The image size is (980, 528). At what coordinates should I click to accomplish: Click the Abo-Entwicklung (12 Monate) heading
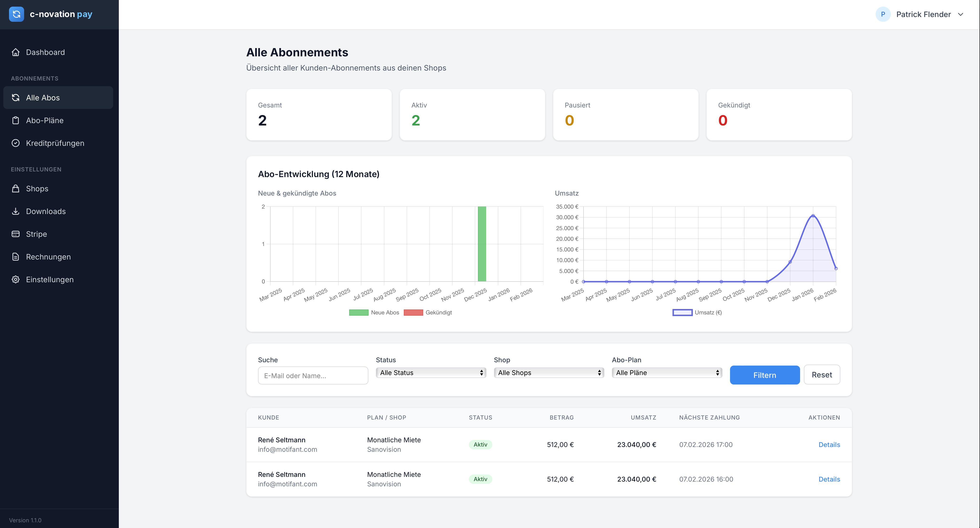tap(318, 174)
